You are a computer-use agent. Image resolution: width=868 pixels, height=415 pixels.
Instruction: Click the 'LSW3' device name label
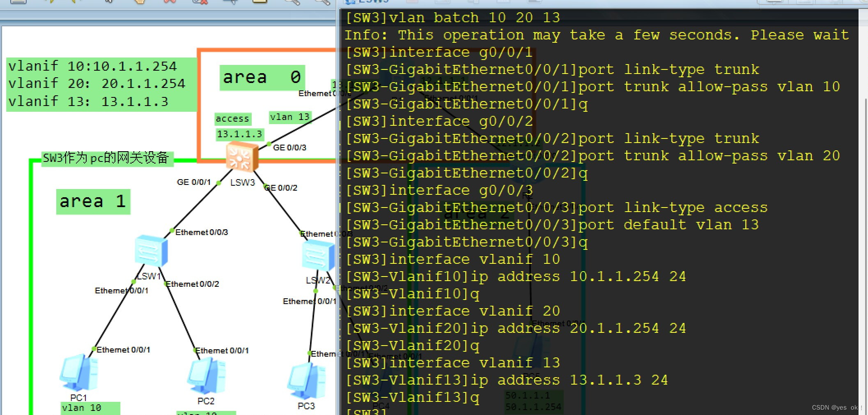click(x=243, y=182)
